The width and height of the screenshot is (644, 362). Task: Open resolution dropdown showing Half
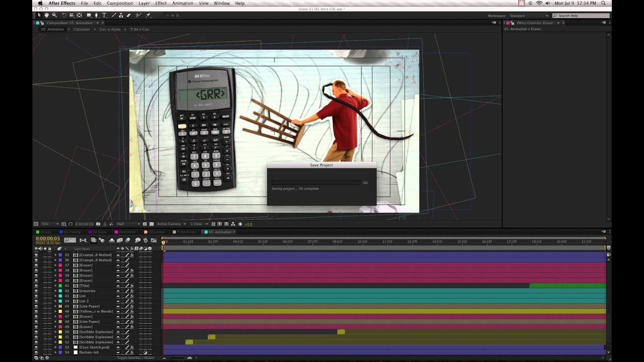pos(128,224)
